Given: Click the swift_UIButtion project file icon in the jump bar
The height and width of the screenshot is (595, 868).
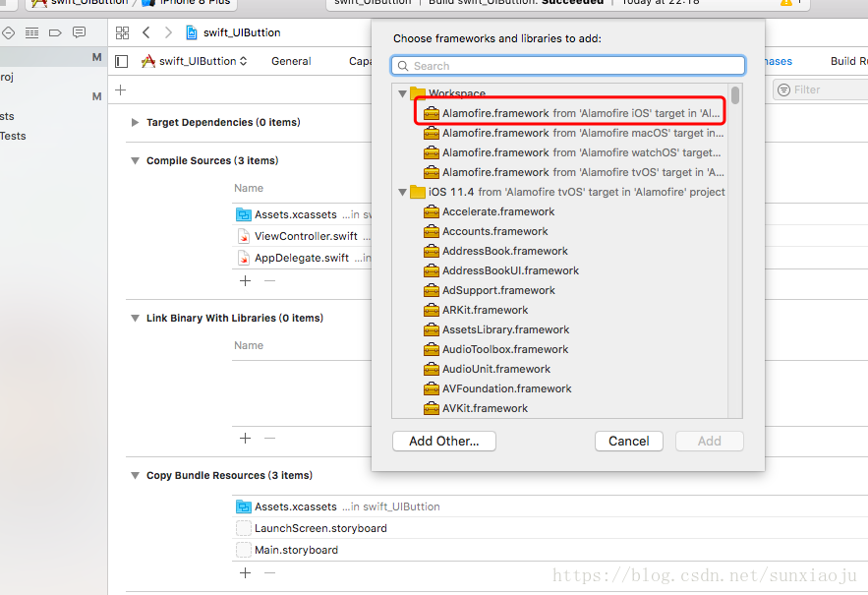Looking at the screenshot, I should click(x=192, y=32).
